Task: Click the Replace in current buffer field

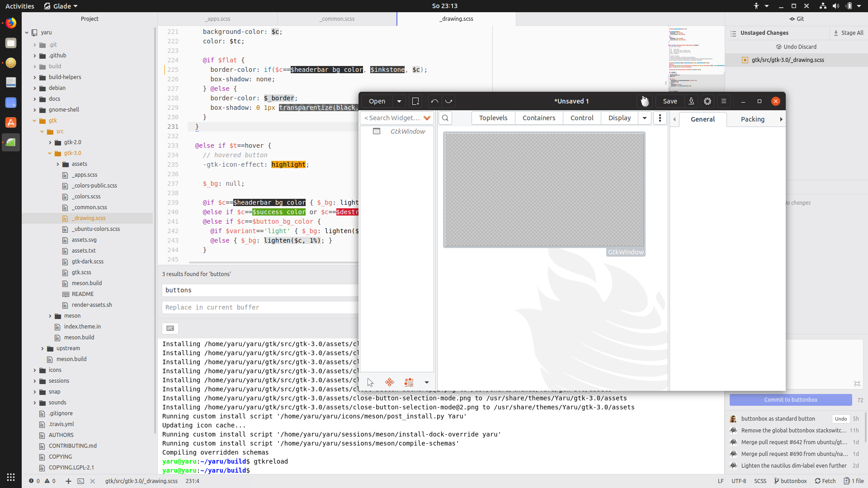Action: [x=260, y=307]
